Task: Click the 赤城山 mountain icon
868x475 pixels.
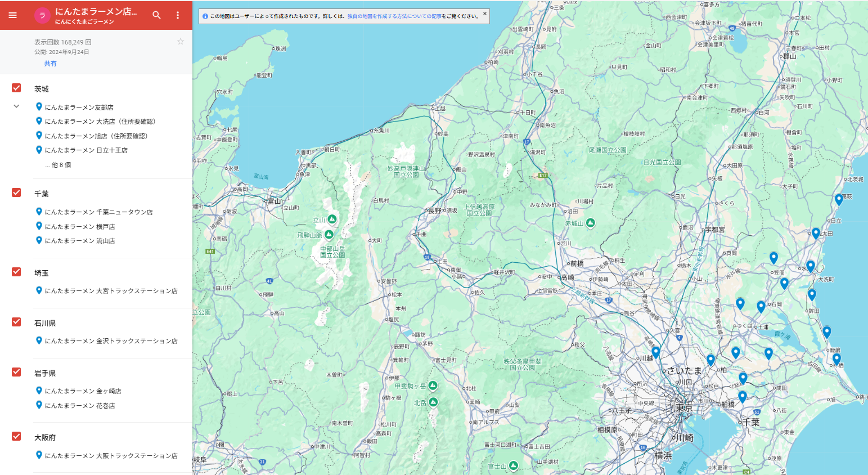Action: pyautogui.click(x=590, y=223)
